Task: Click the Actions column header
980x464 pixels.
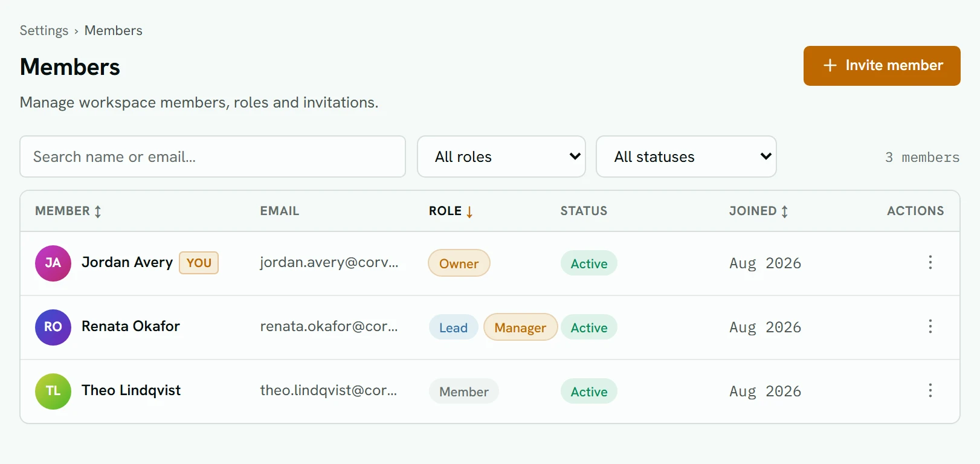Action: point(915,211)
